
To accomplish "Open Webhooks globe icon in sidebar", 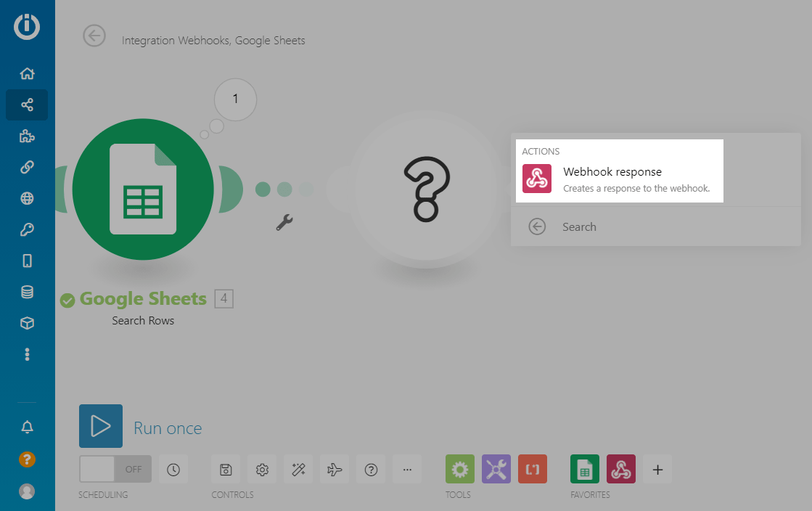I will point(27,198).
